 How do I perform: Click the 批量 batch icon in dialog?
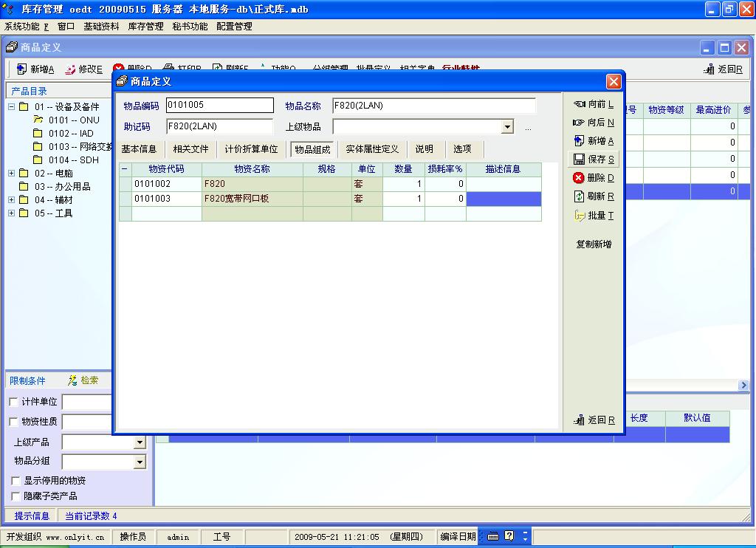tap(579, 216)
